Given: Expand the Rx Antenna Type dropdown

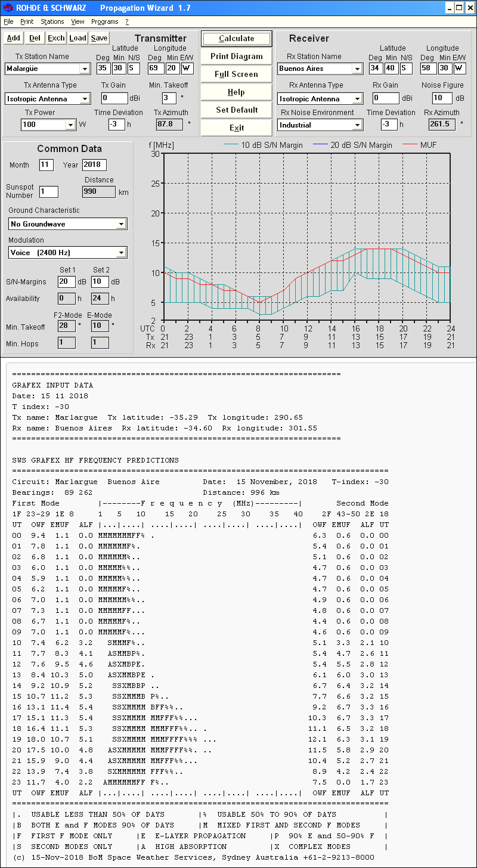Looking at the screenshot, I should pyautogui.click(x=357, y=99).
